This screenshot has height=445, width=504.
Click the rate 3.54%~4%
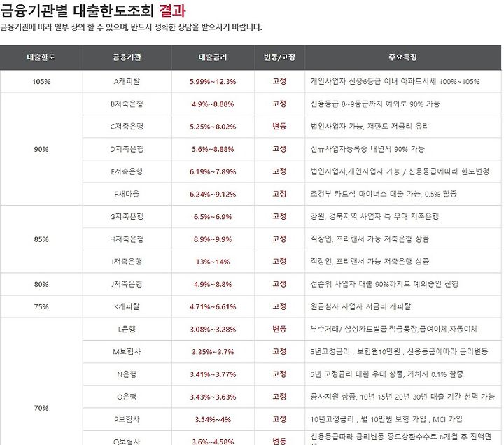pyautogui.click(x=213, y=419)
